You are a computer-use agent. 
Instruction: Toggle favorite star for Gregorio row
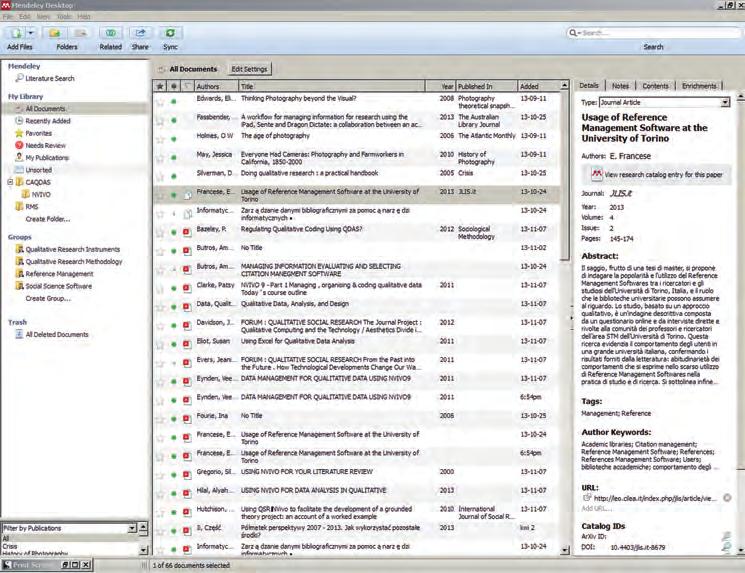pyautogui.click(x=160, y=475)
